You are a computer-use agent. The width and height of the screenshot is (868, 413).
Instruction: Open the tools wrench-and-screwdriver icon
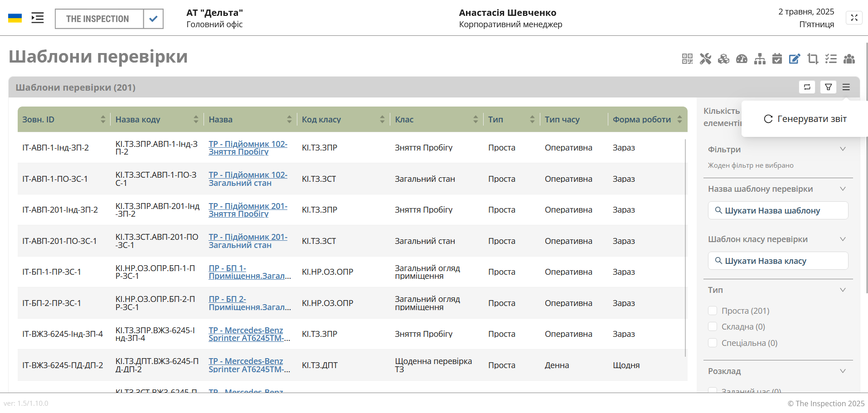[x=705, y=59]
